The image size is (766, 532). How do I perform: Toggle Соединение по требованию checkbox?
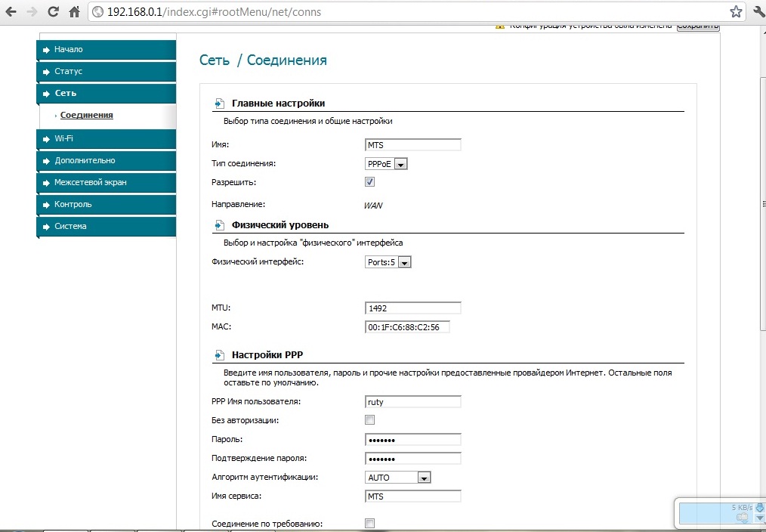pos(370,523)
